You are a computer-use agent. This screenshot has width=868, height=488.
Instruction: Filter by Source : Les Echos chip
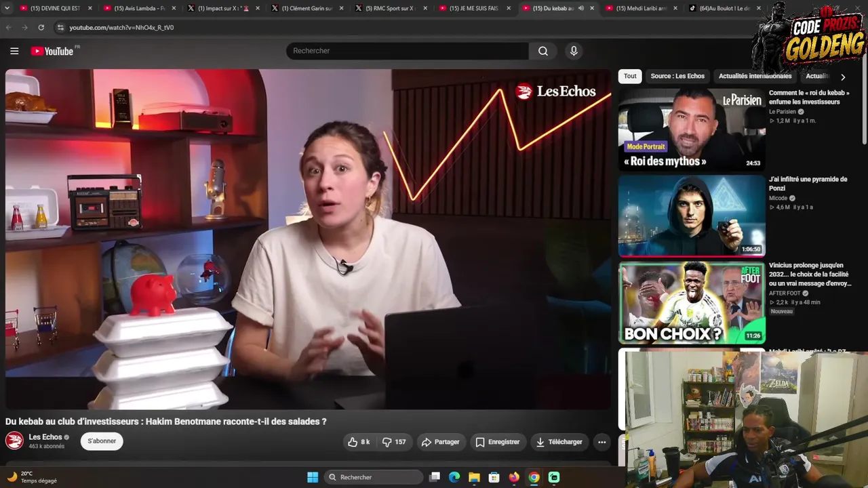tap(677, 76)
